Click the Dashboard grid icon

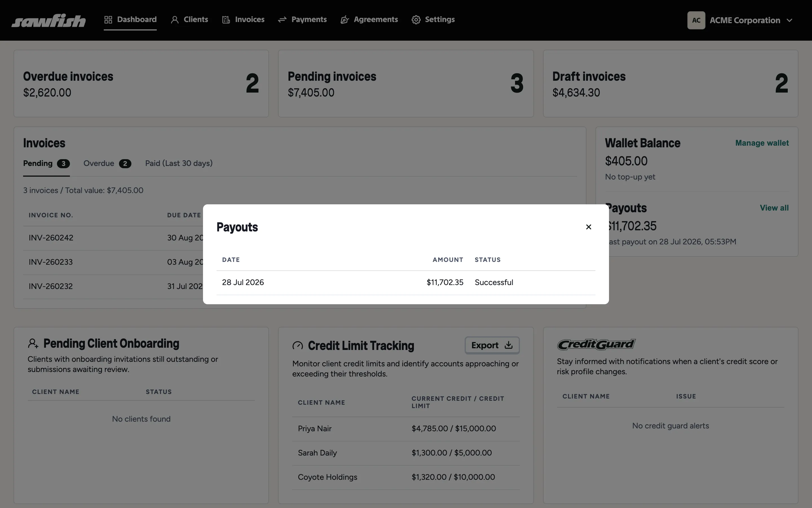[108, 20]
